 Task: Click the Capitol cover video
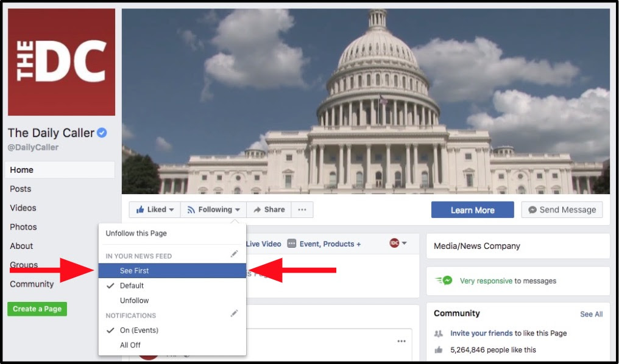pyautogui.click(x=366, y=102)
